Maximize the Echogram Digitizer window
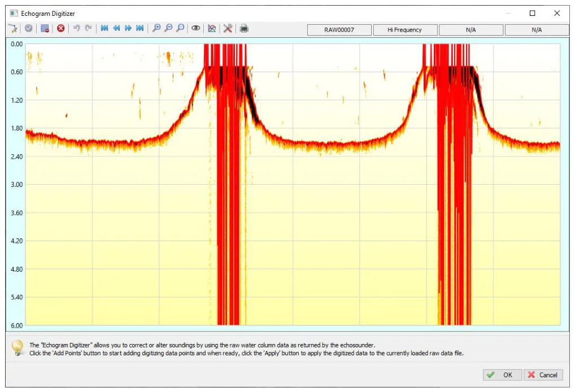Viewport: 575px width, 392px height. tap(533, 13)
